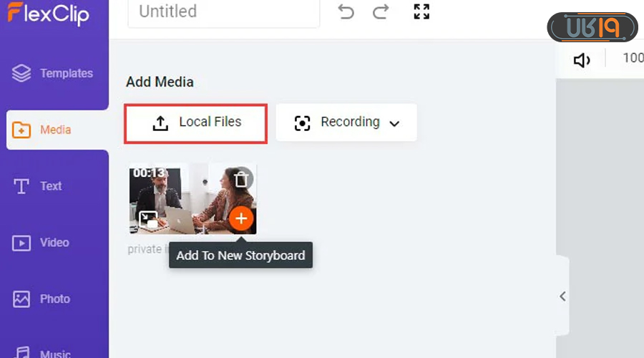Go to the Video tab
Image resolution: width=644 pixels, height=358 pixels.
click(x=54, y=243)
